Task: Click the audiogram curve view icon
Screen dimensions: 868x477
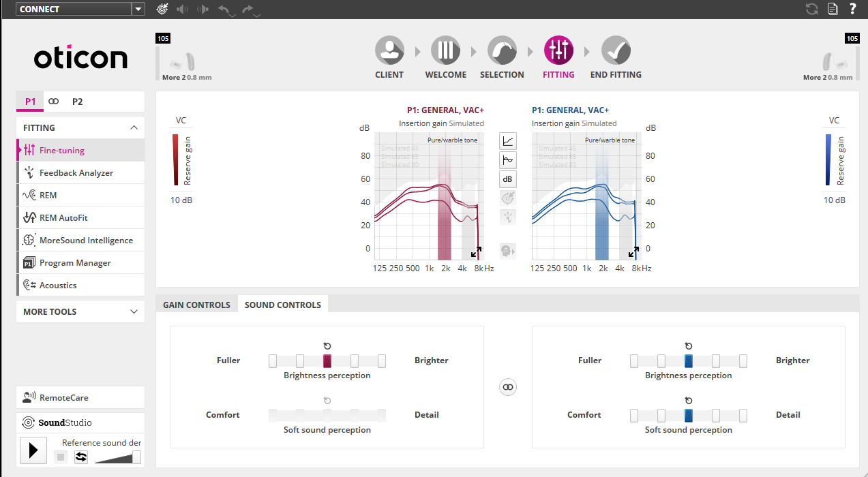Action: (508, 160)
